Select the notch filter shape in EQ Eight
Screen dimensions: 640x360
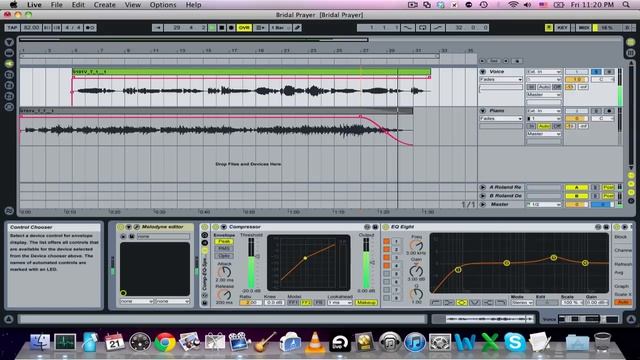point(475,302)
